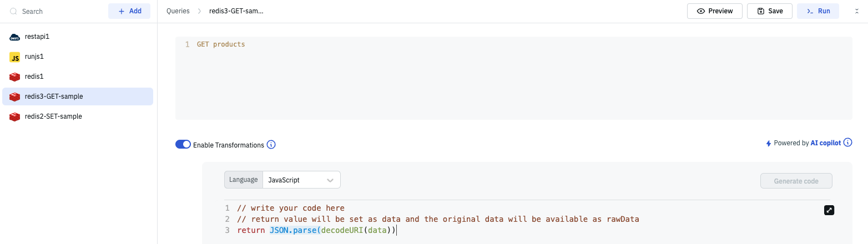This screenshot has height=244, width=868.
Task: Run the redis3-GET-sample query
Action: click(x=818, y=11)
